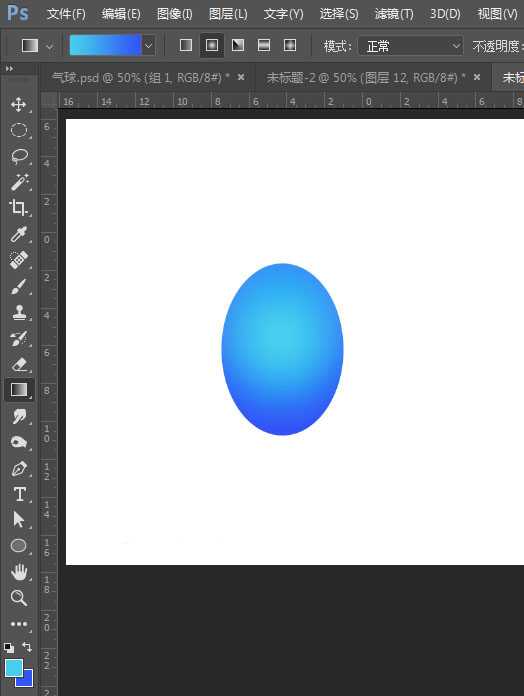
Task: Select the Eraser tool
Action: (x=19, y=364)
